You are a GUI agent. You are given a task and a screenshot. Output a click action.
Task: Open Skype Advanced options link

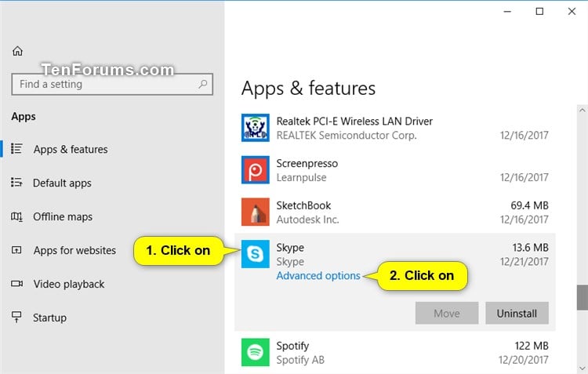click(318, 276)
